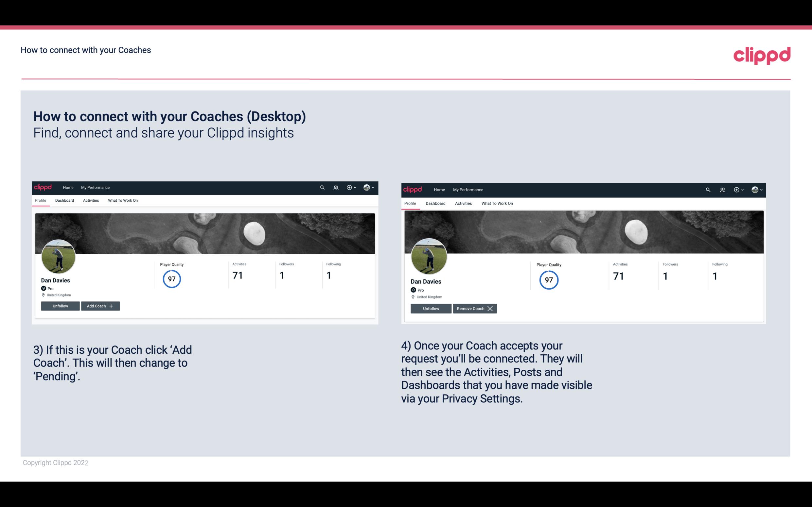Click the 'Add Coach' button on profile
The height and width of the screenshot is (507, 812).
[99, 306]
